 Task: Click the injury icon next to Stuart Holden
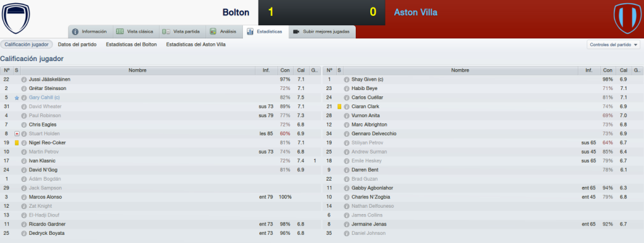click(17, 133)
